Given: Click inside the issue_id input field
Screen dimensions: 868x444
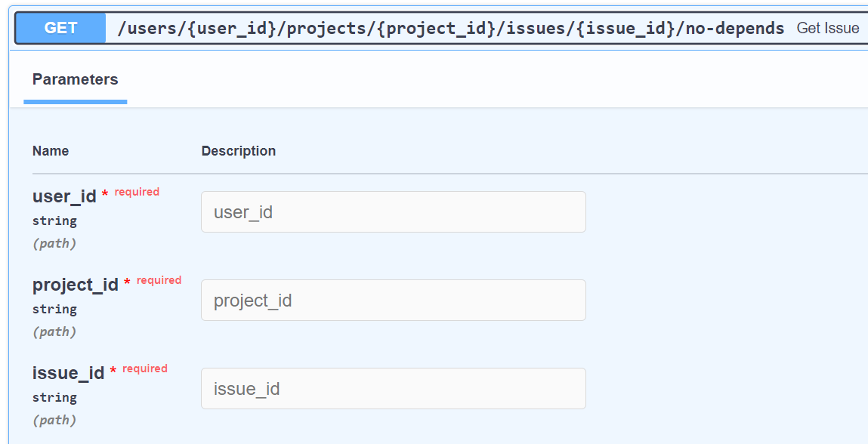Looking at the screenshot, I should pyautogui.click(x=392, y=388).
